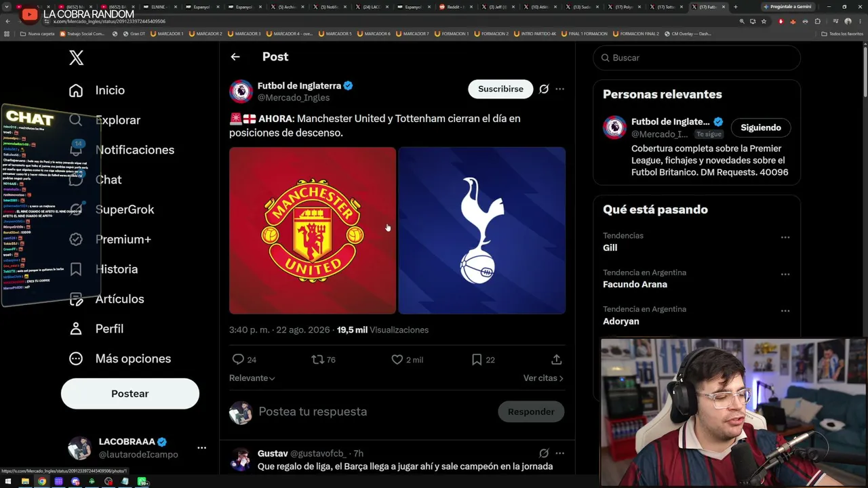Screen dimensions: 868x488
Task: Open options for Adoryan trend
Action: pyautogui.click(x=785, y=310)
